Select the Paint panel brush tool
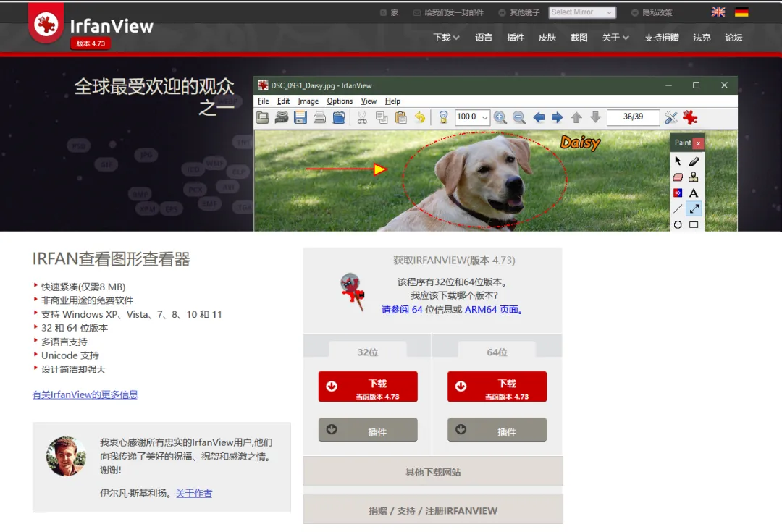The width and height of the screenshot is (782, 532). [x=694, y=161]
